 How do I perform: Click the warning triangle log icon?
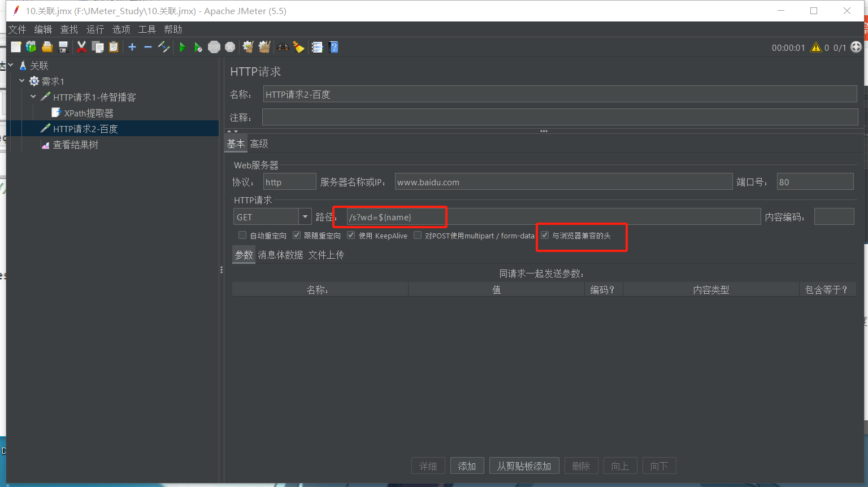point(816,47)
